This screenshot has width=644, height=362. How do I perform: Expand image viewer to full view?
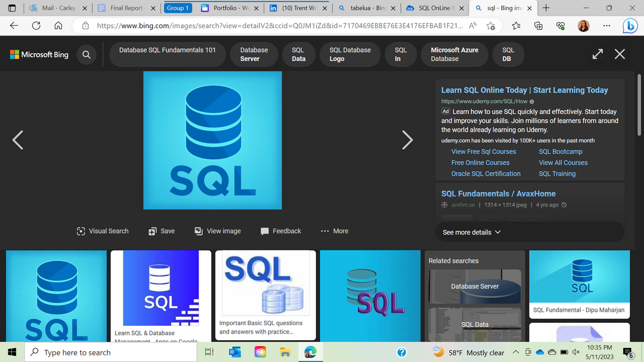pyautogui.click(x=598, y=54)
